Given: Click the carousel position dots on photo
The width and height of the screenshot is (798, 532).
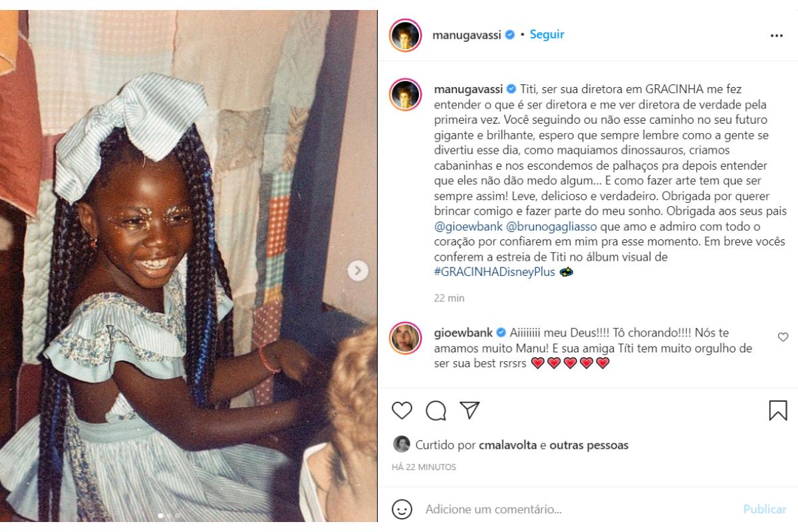Looking at the screenshot, I should click(168, 515).
